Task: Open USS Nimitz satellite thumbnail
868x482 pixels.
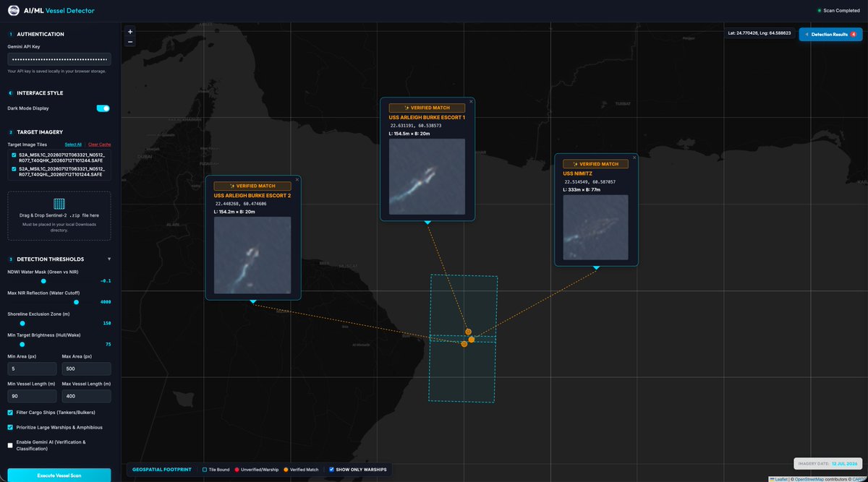Action: (596, 228)
